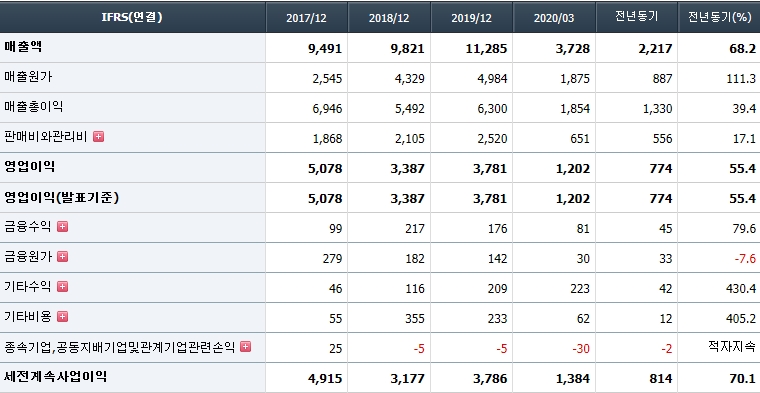Expand 금융수익 row plus icon

[x=63, y=226]
